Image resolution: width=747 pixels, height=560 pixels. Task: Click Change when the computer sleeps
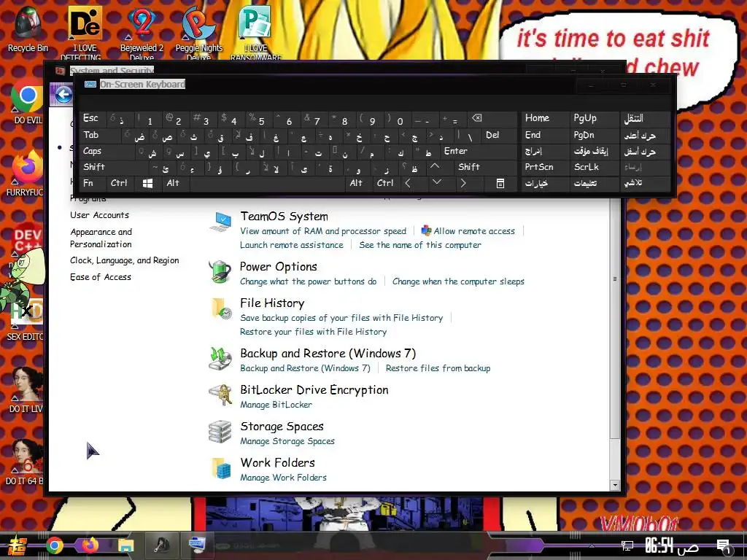point(458,282)
